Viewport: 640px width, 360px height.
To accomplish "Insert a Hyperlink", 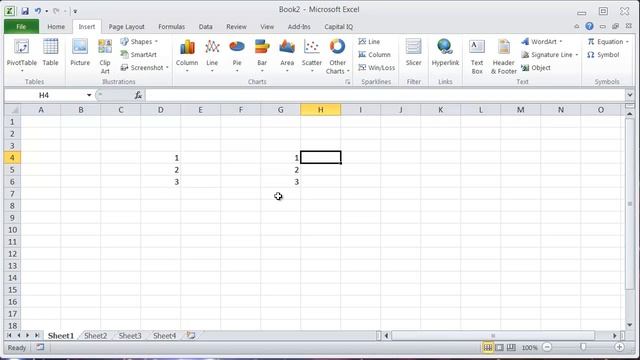I will click(x=445, y=53).
